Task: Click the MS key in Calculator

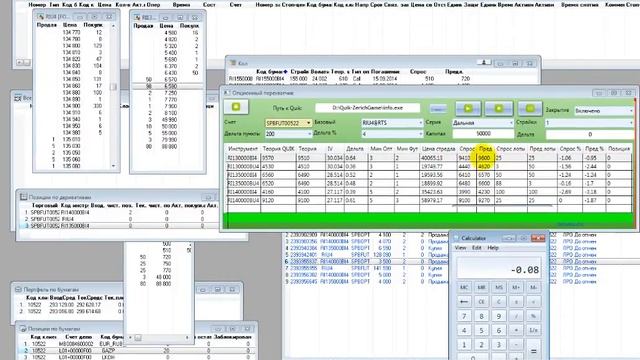Action: pos(498,287)
